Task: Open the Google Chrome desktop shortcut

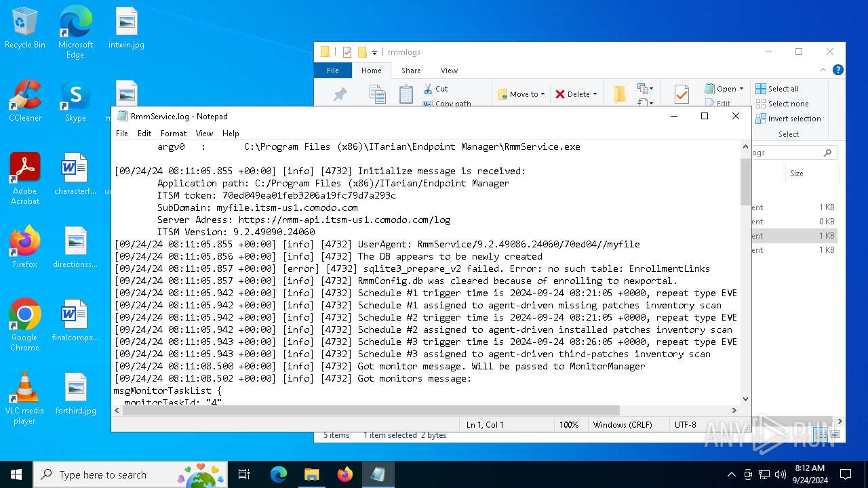Action: 25,325
